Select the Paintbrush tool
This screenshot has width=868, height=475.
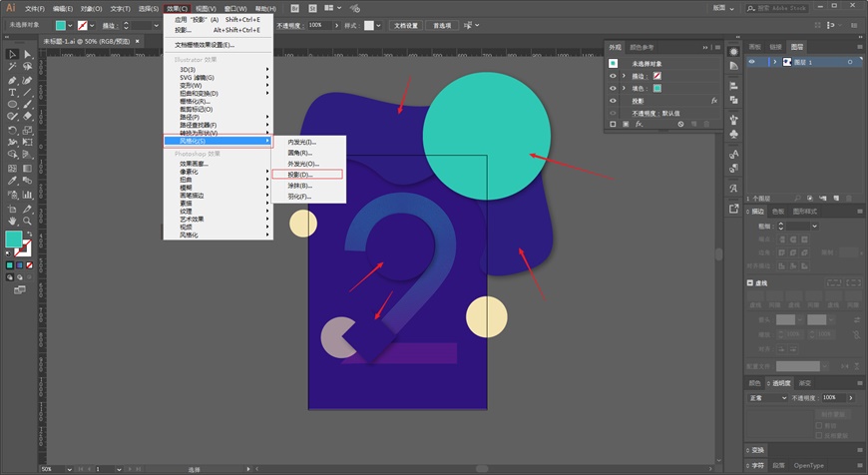tap(27, 105)
